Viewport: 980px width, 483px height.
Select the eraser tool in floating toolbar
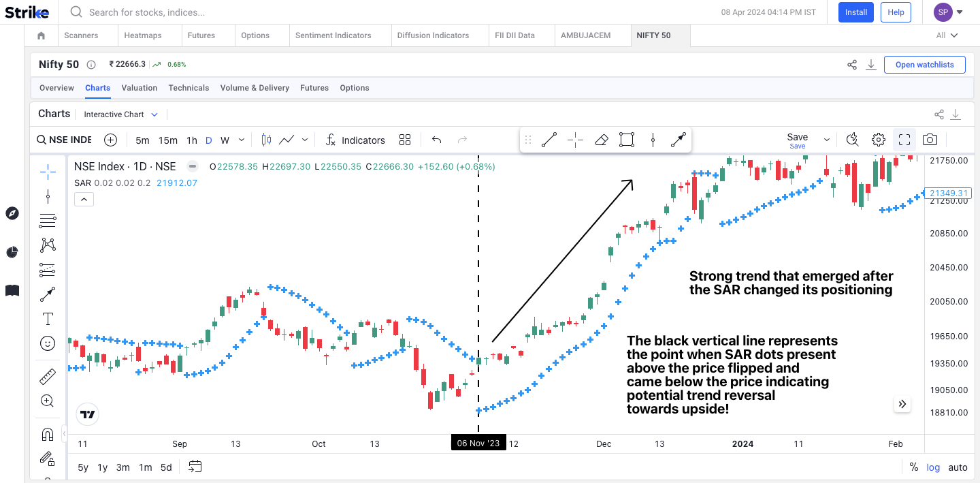601,140
